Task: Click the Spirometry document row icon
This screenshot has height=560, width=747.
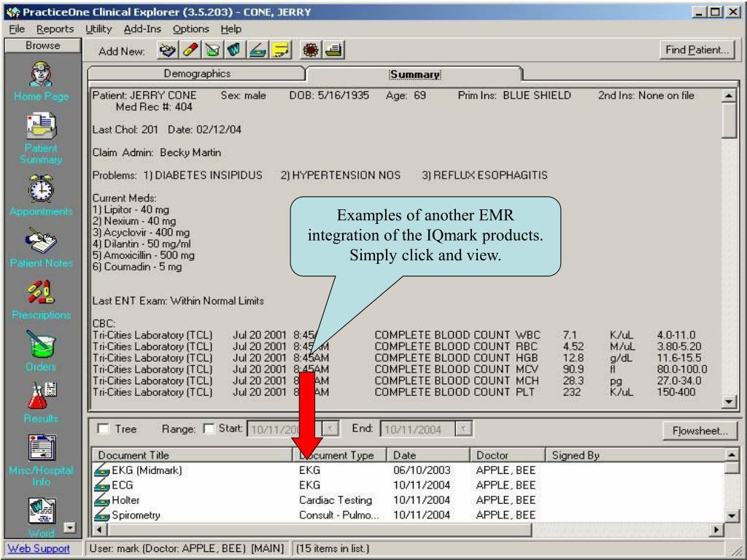Action: pos(101,516)
